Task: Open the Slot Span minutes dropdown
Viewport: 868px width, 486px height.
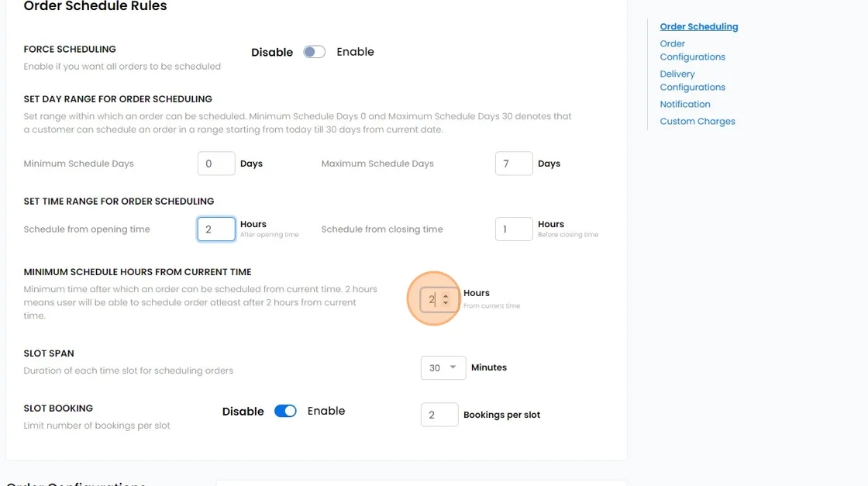Action: click(443, 367)
